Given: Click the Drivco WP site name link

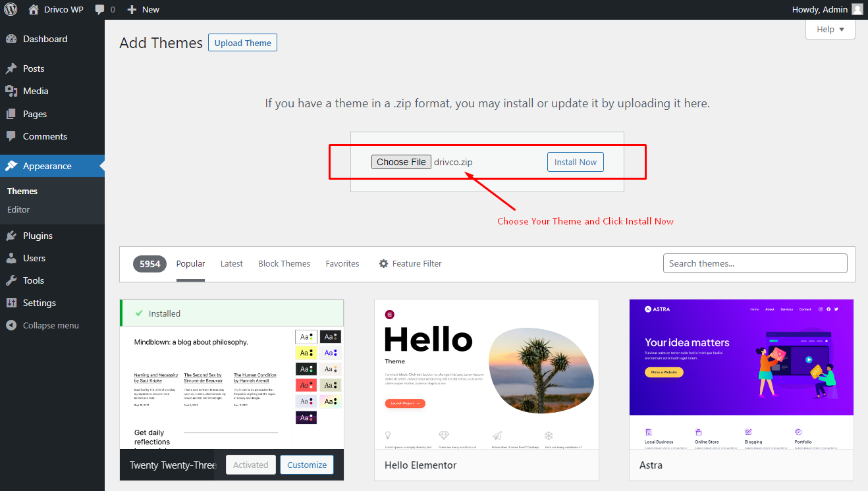Looking at the screenshot, I should point(63,10).
